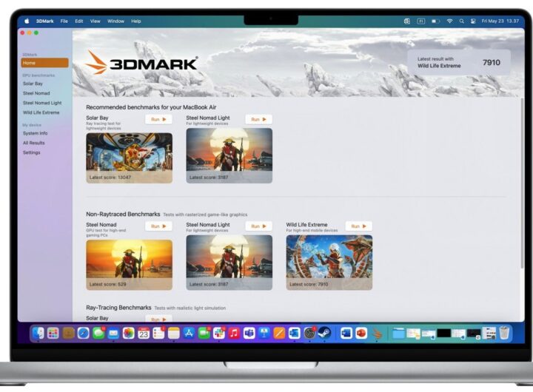Open App Store from the dock
This screenshot has height=392, width=533.
[189, 334]
